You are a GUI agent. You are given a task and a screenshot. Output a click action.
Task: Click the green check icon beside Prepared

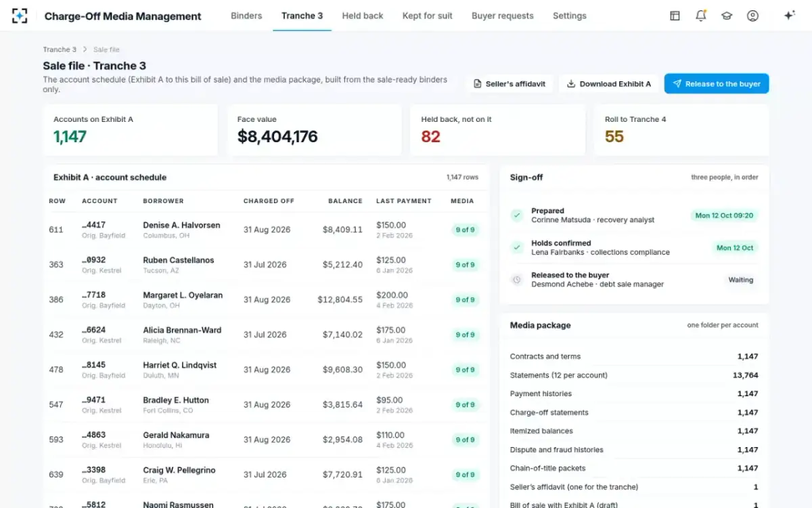[517, 215]
